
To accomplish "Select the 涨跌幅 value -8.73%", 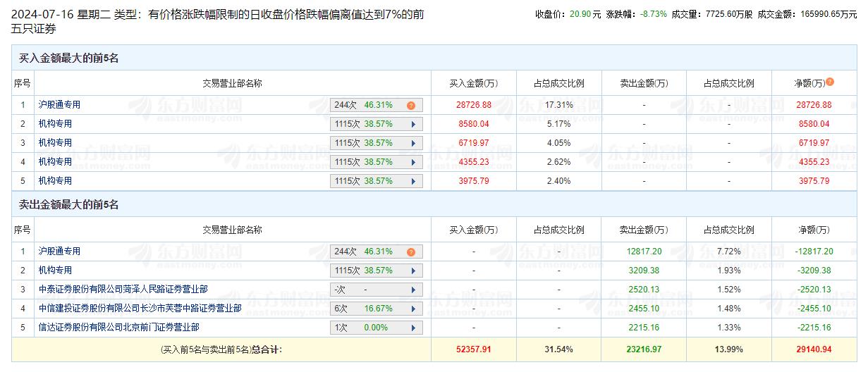I will click(653, 14).
